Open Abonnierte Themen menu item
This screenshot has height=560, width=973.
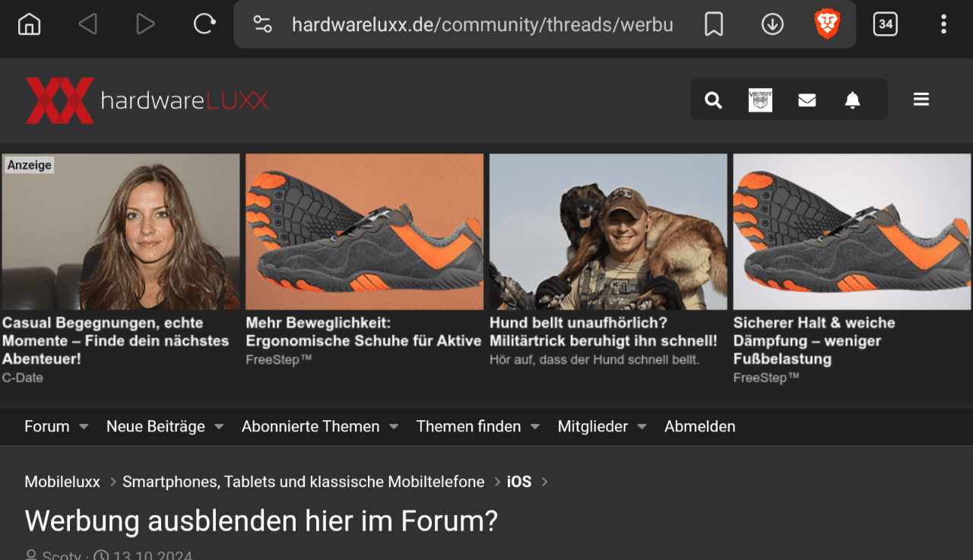(310, 426)
